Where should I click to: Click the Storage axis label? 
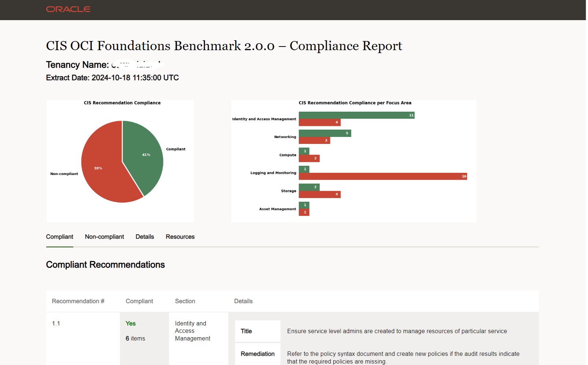[289, 191]
